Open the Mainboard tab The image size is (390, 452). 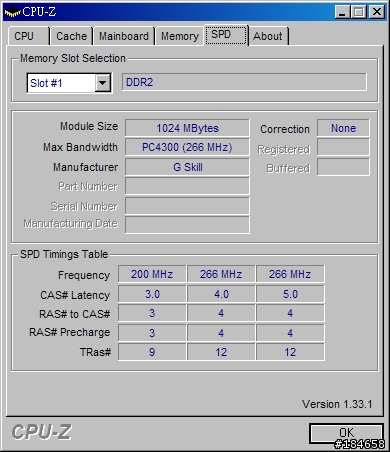124,36
